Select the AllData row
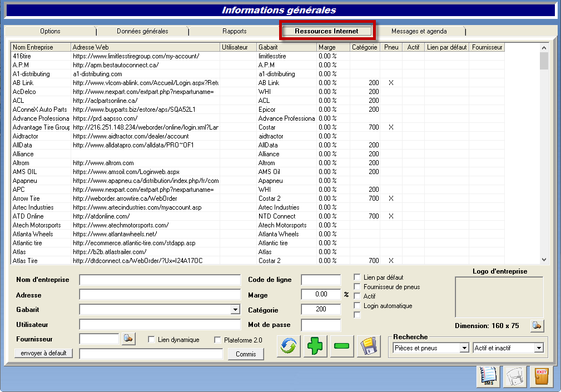 [x=257, y=145]
